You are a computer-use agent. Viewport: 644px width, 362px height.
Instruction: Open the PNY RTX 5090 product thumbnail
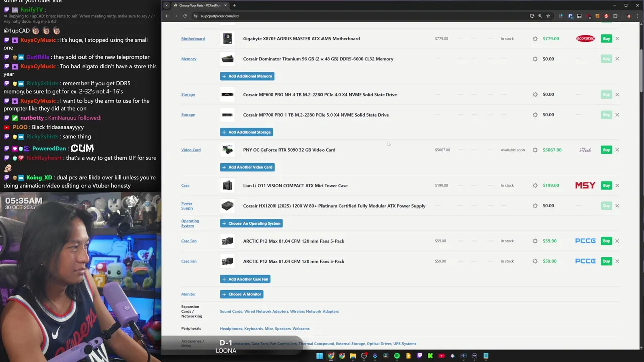tap(227, 150)
